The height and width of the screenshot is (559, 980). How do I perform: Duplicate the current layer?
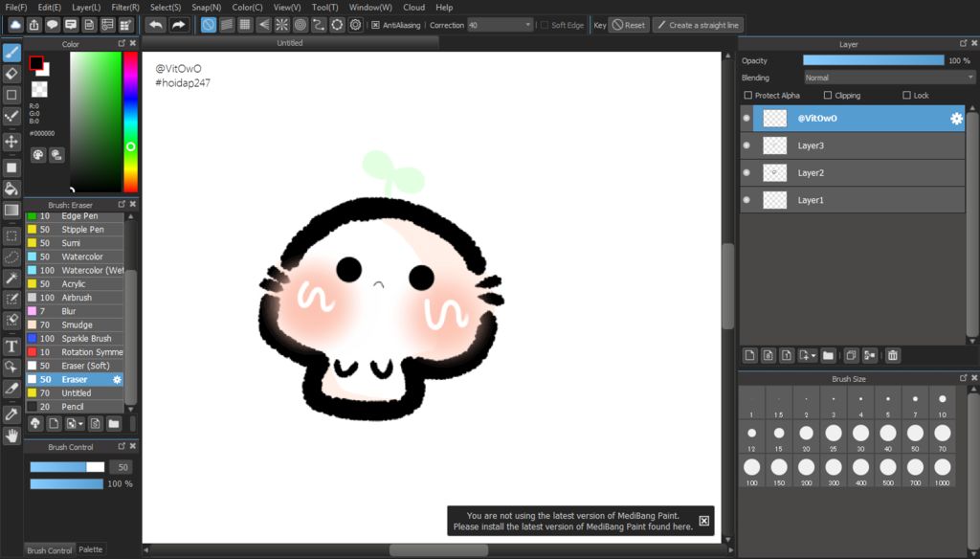coord(851,355)
